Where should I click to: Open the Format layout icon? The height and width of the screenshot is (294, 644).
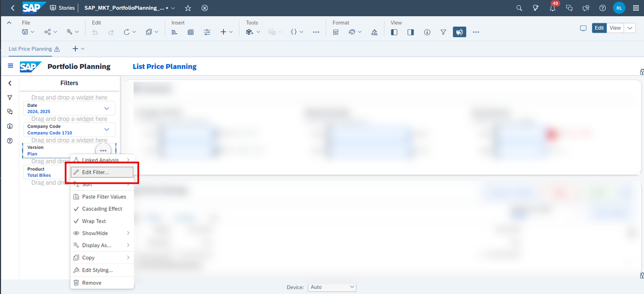[336, 32]
